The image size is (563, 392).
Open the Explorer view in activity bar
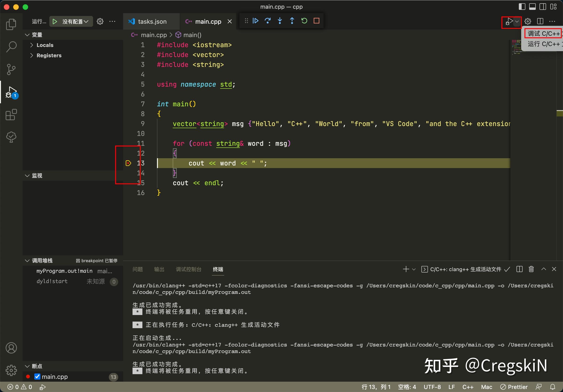11,24
